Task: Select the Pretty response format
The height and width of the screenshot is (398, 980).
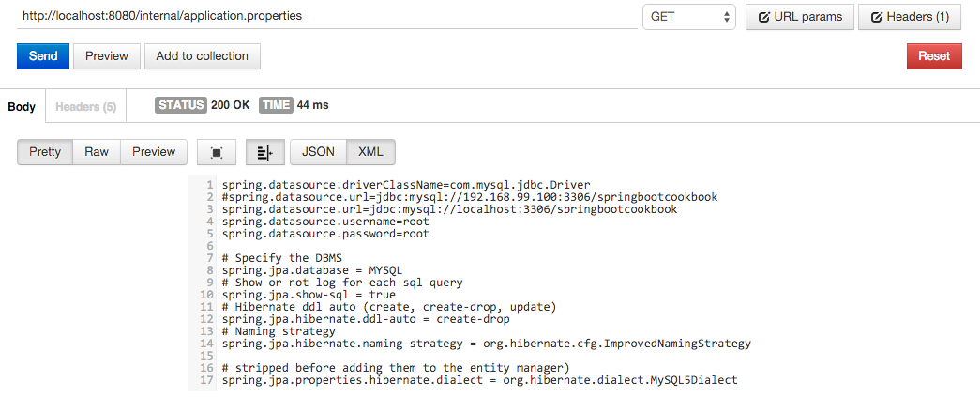Action: click(45, 152)
